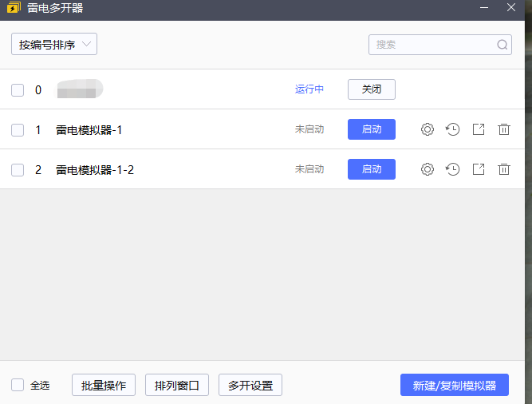This screenshot has height=404, width=532.
Task: Open the 批量操作 batch operations menu
Action: pyautogui.click(x=104, y=386)
